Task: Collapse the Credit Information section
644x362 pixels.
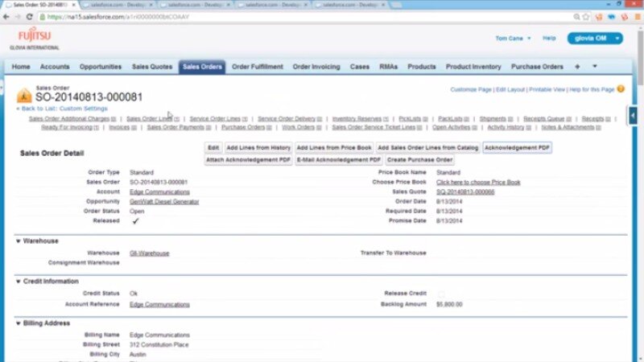Action: 19,282
